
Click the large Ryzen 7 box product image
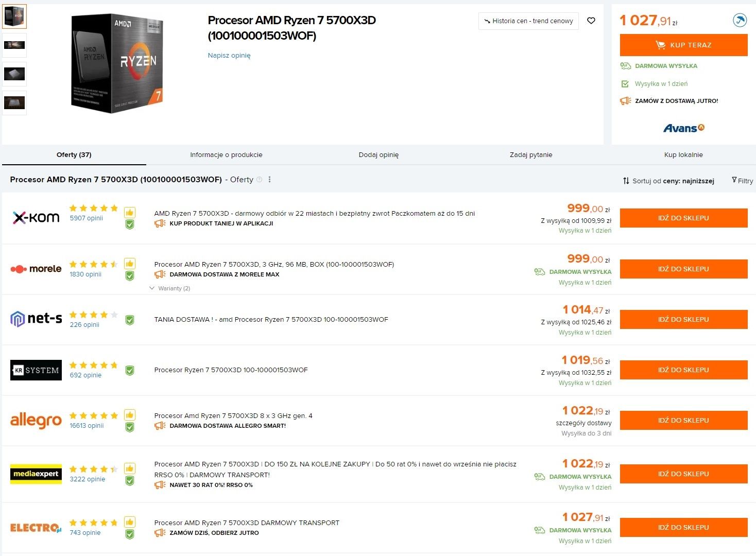[117, 63]
